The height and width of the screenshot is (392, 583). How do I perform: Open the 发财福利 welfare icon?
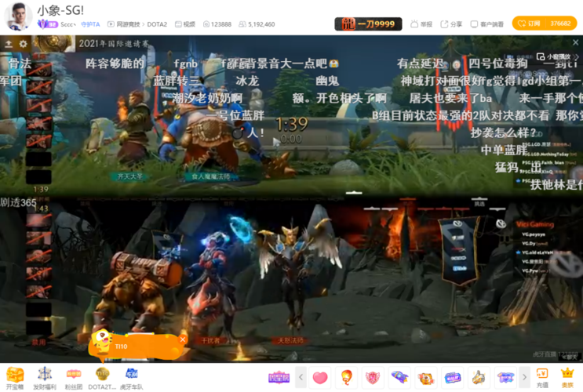coord(45,378)
